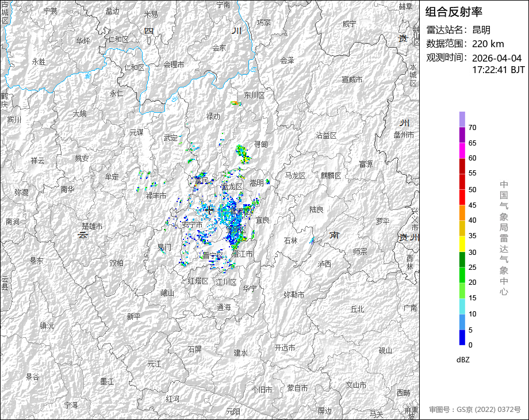The height and width of the screenshot is (420, 529).
Task: Click the 开远市 map label
Action: click(285, 348)
